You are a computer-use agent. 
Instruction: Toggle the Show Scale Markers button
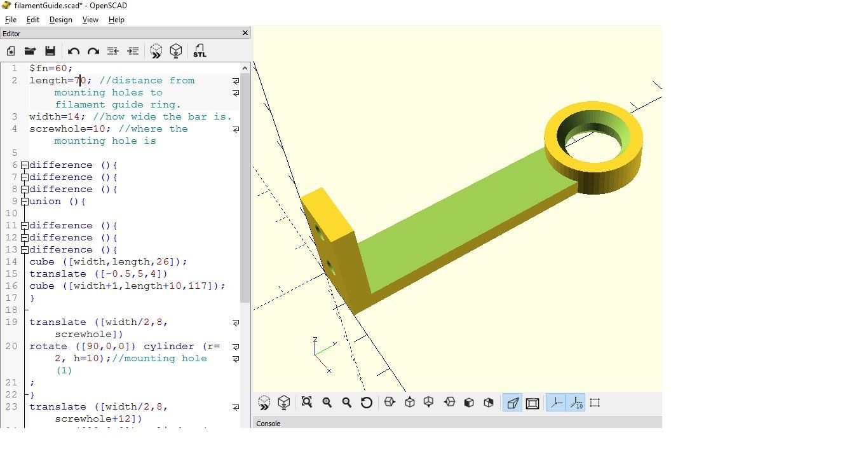pos(576,403)
